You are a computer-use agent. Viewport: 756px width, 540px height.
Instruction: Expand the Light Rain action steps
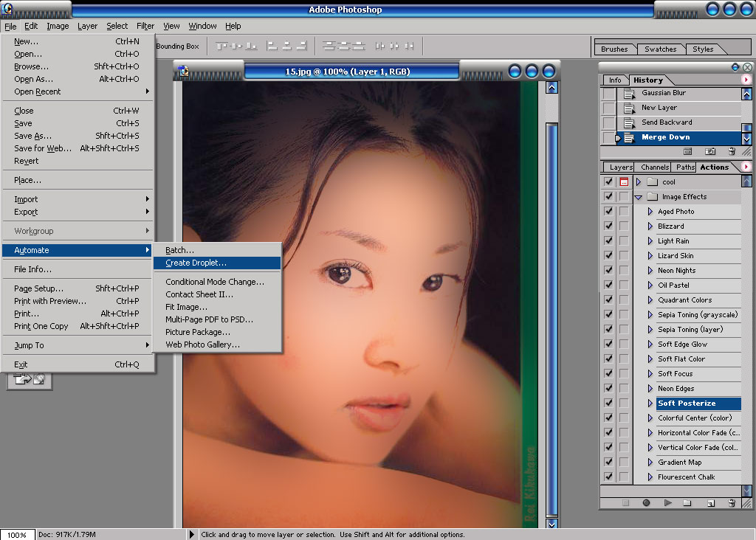[x=650, y=240]
